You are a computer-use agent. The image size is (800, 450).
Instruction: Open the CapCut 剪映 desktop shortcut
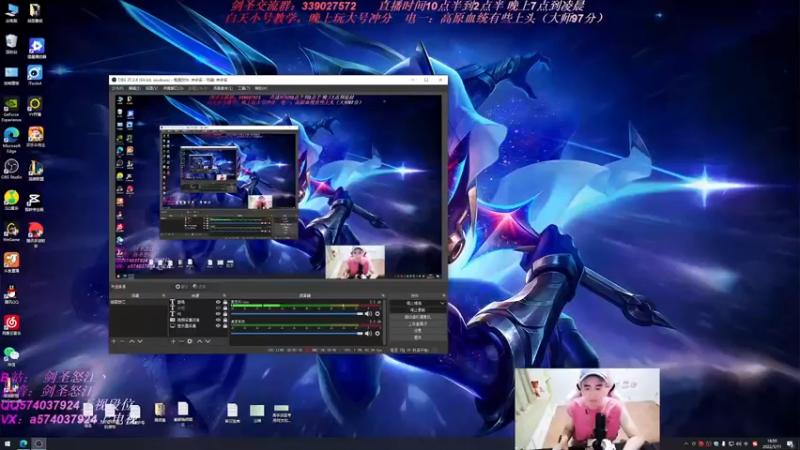click(34, 201)
